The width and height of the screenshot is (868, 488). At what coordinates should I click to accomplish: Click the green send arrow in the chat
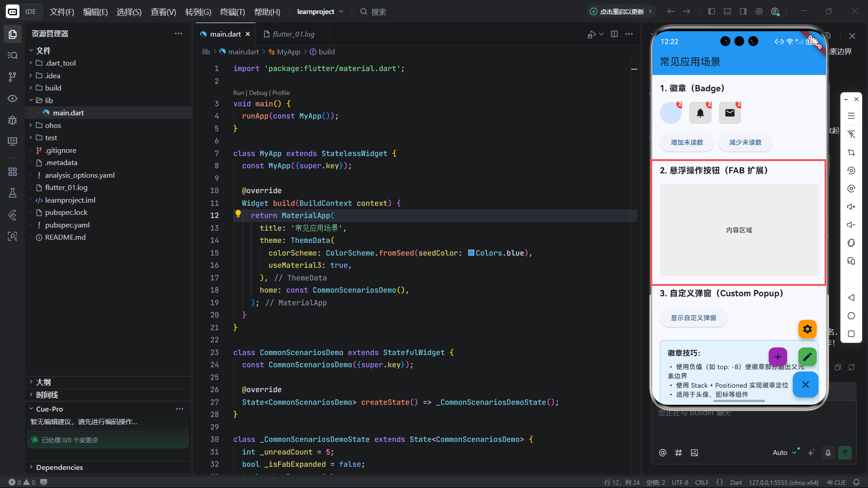[x=845, y=452]
